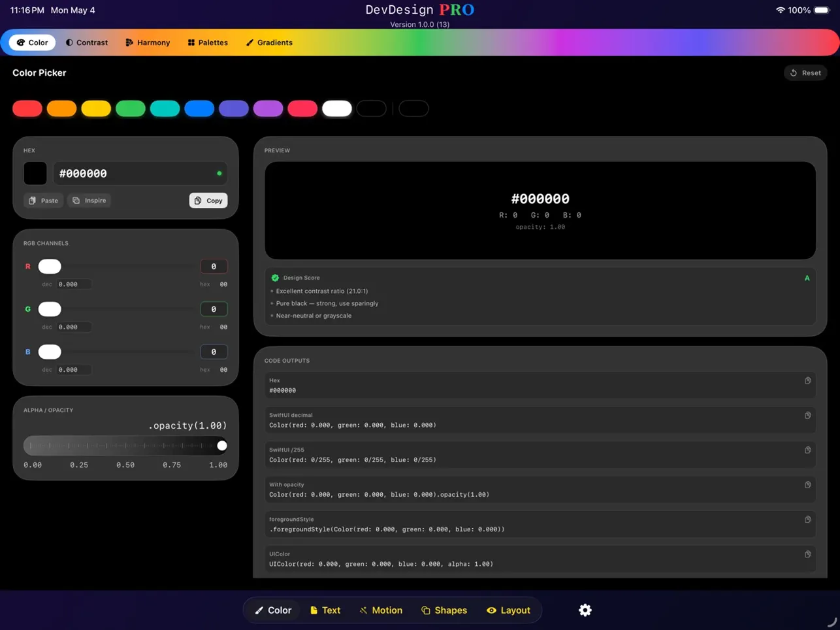Copy the With opacity code output

coord(807,485)
